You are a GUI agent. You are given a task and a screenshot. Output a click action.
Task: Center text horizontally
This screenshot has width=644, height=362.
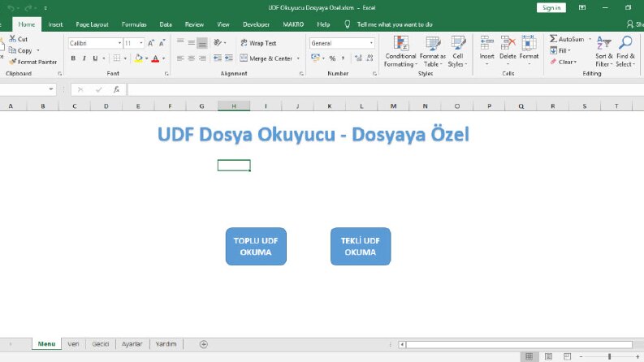coord(192,58)
